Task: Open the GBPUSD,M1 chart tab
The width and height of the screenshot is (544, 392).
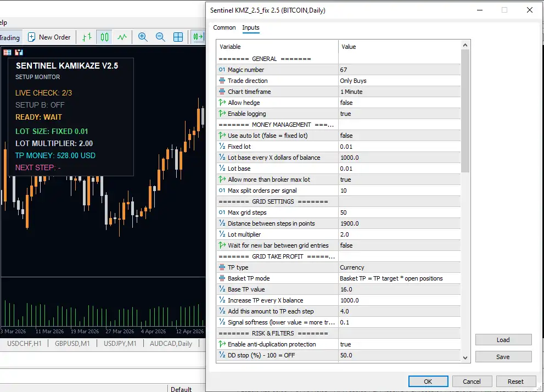Action: (72, 344)
